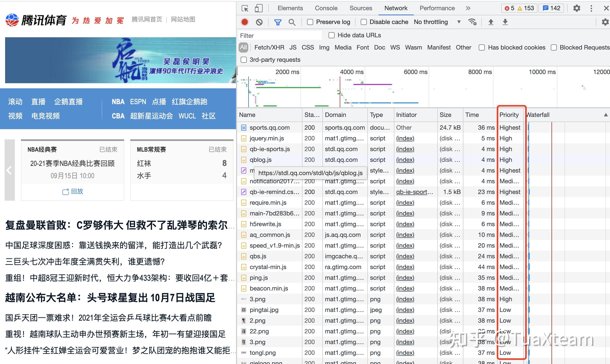This screenshot has width=610, height=364.
Task: Check Hide data URLs
Action: point(331,35)
